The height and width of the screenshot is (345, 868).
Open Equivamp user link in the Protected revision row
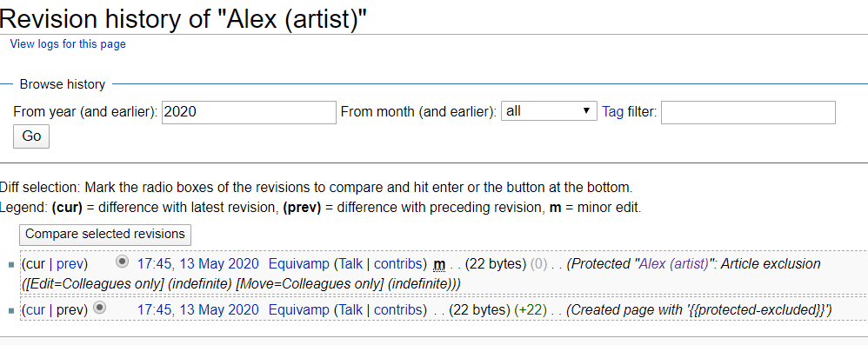(299, 263)
